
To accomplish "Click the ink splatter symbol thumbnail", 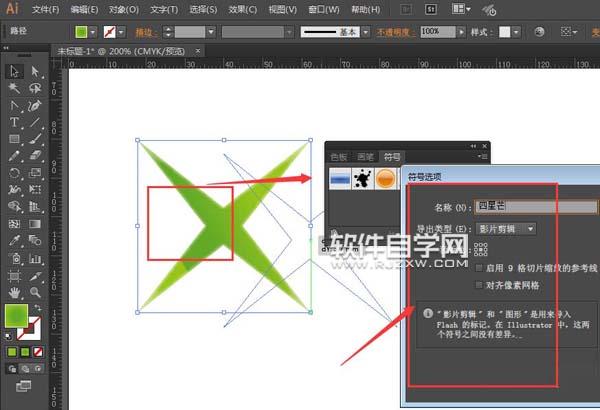I will (359, 178).
